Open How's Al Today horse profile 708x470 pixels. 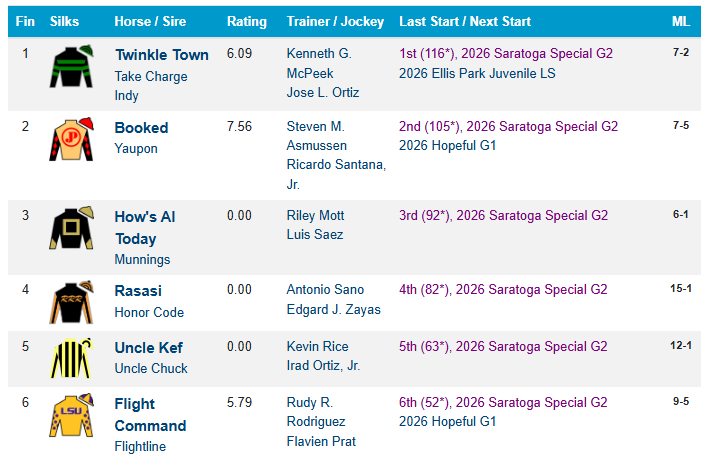point(144,228)
